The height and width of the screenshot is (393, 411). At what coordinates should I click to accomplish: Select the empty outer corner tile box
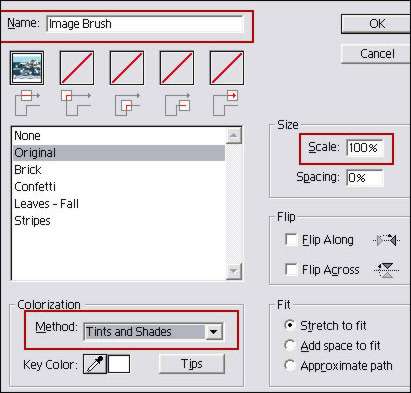tap(77, 68)
